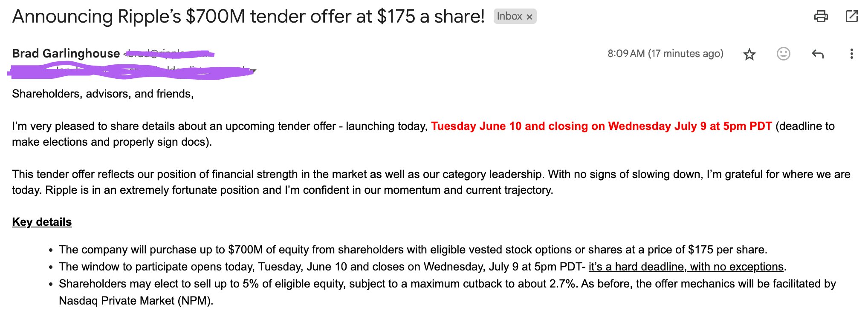Print this email using the printer icon

[x=821, y=17]
